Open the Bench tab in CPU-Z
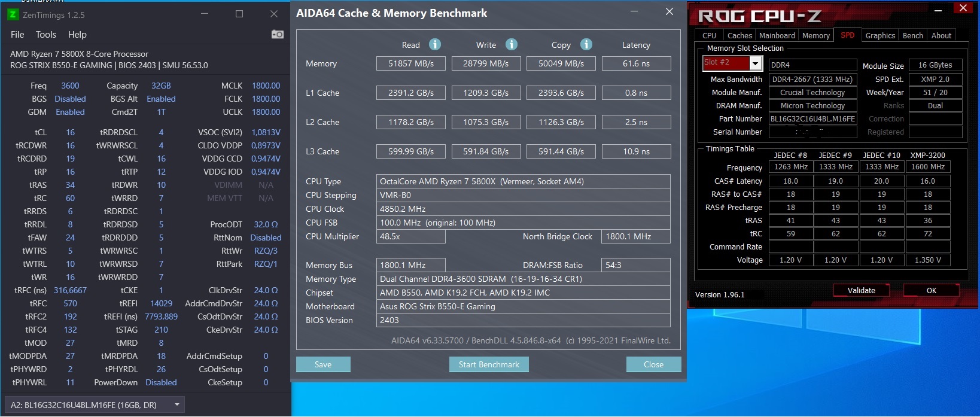This screenshot has width=980, height=417. coord(912,36)
